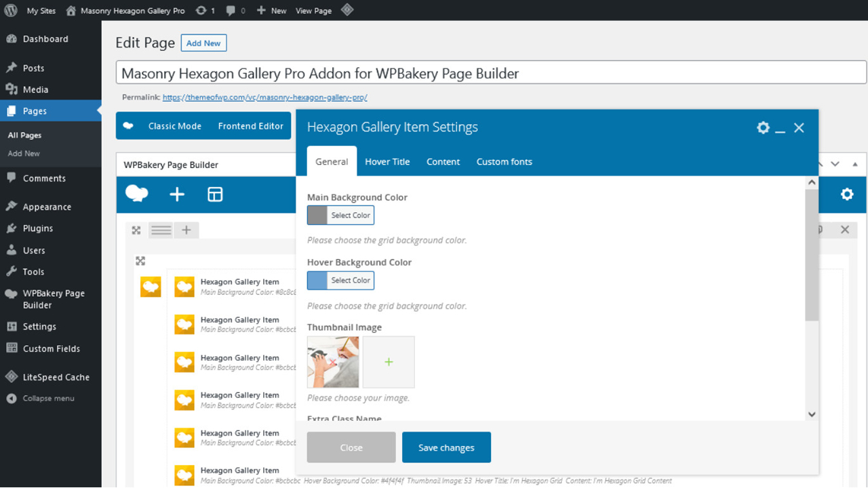Click View Page in admin bar
The width and height of the screenshot is (868, 488).
[313, 11]
